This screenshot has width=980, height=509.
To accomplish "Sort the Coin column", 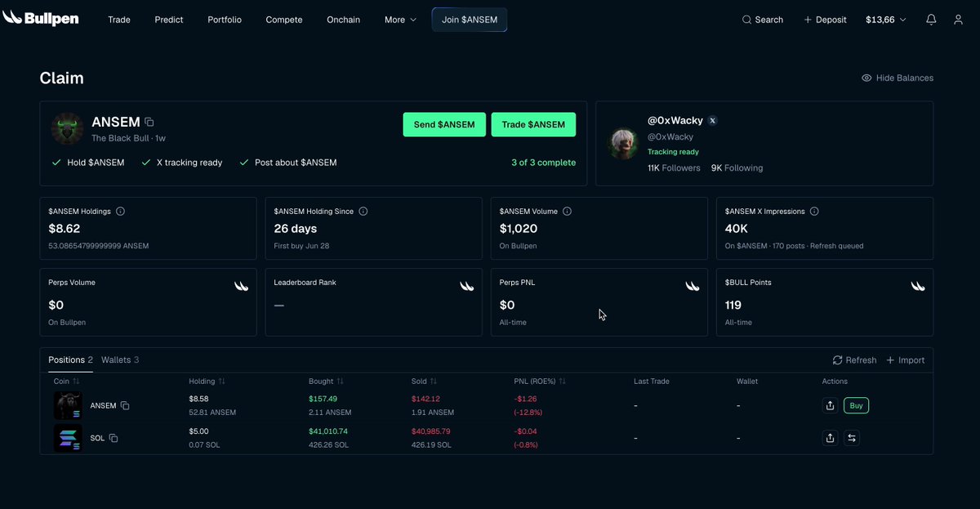I will coord(66,381).
